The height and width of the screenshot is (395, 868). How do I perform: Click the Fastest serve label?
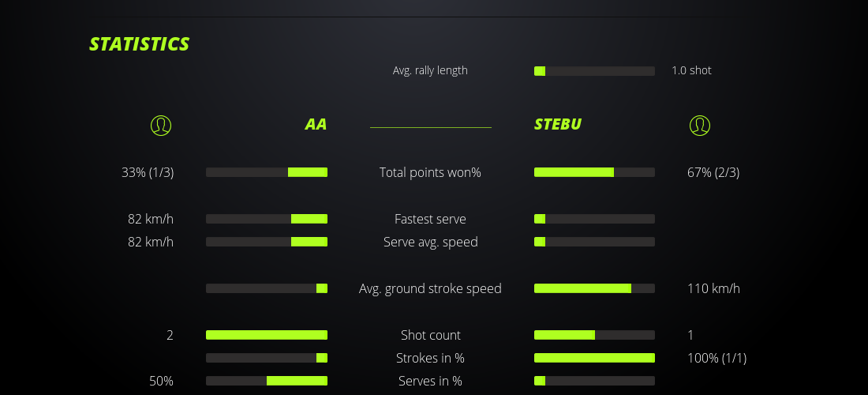click(x=430, y=219)
